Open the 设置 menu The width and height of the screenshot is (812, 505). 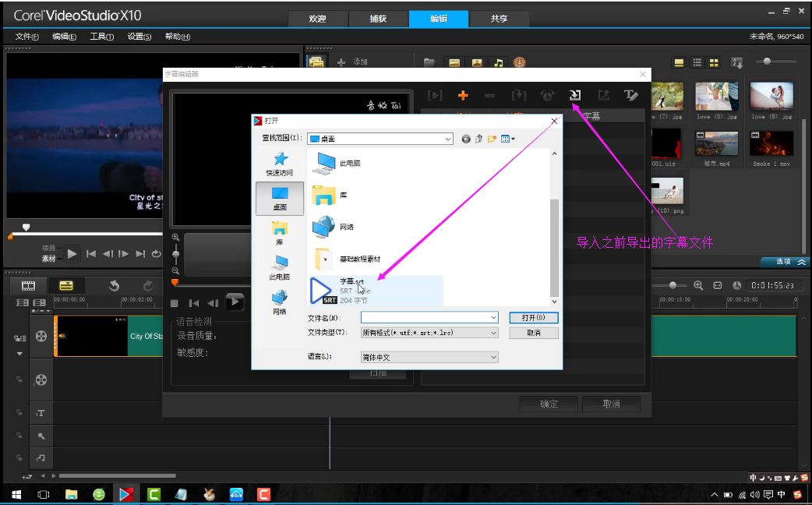point(139,37)
